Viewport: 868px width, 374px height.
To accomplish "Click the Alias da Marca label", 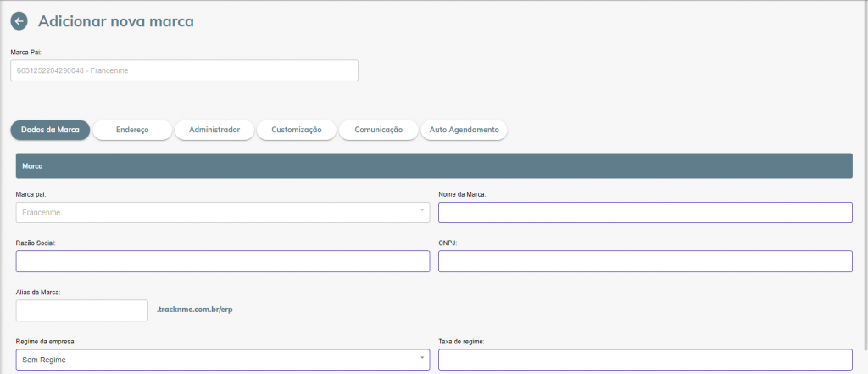I will (x=38, y=292).
